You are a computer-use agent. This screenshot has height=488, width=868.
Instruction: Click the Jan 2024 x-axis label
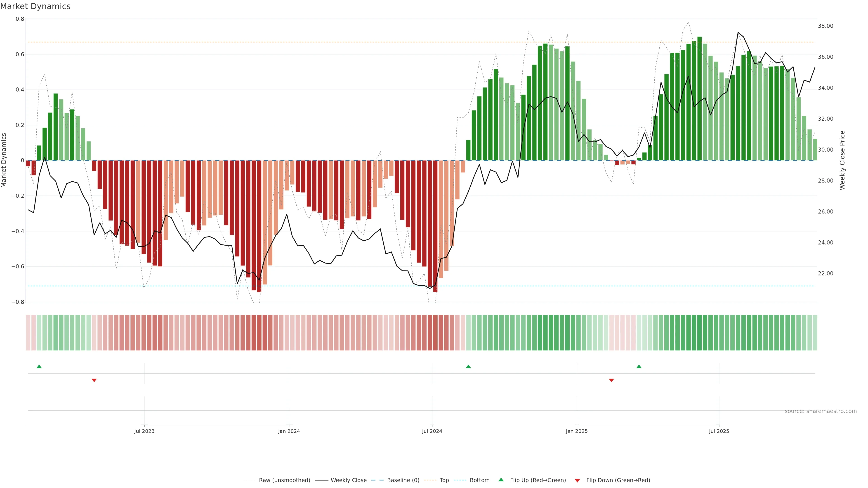click(289, 431)
